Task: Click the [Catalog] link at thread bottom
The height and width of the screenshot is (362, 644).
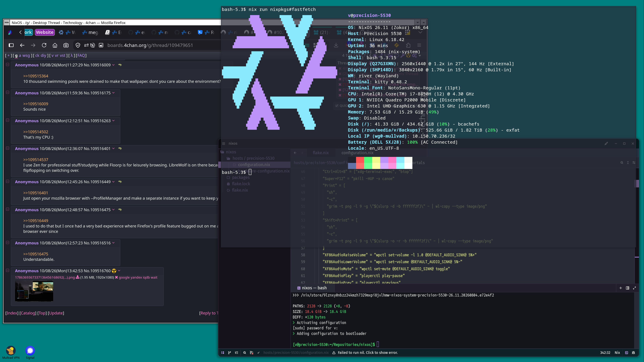Action: point(28,313)
